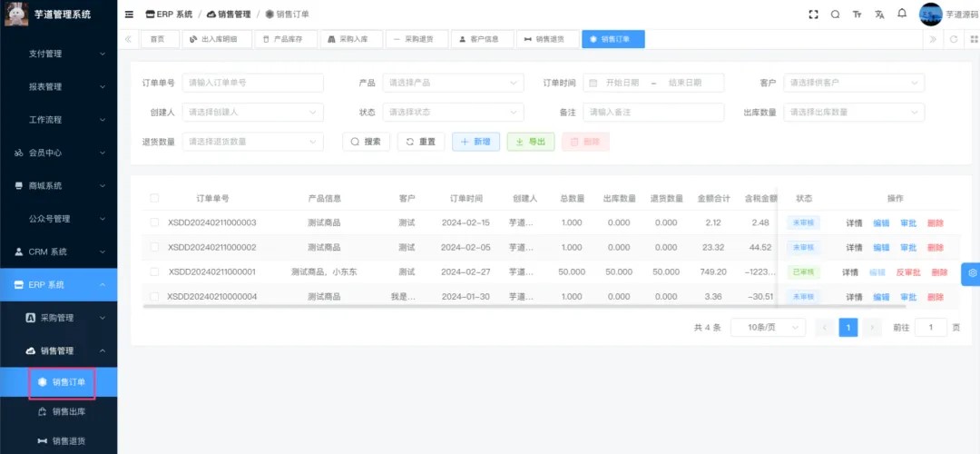The image size is (980, 454).
Task: Open the search magnifier in the header
Action: [x=835, y=15]
